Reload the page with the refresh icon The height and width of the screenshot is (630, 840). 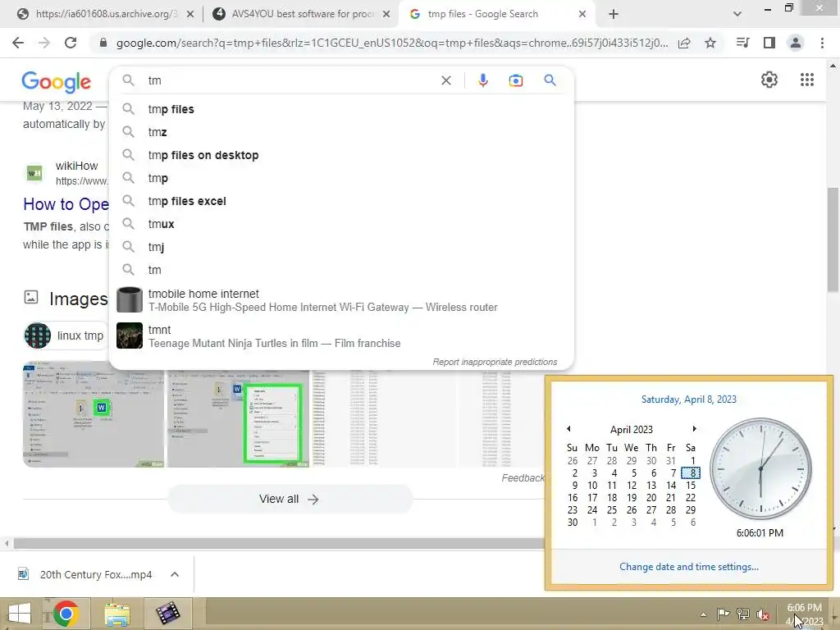(71, 43)
